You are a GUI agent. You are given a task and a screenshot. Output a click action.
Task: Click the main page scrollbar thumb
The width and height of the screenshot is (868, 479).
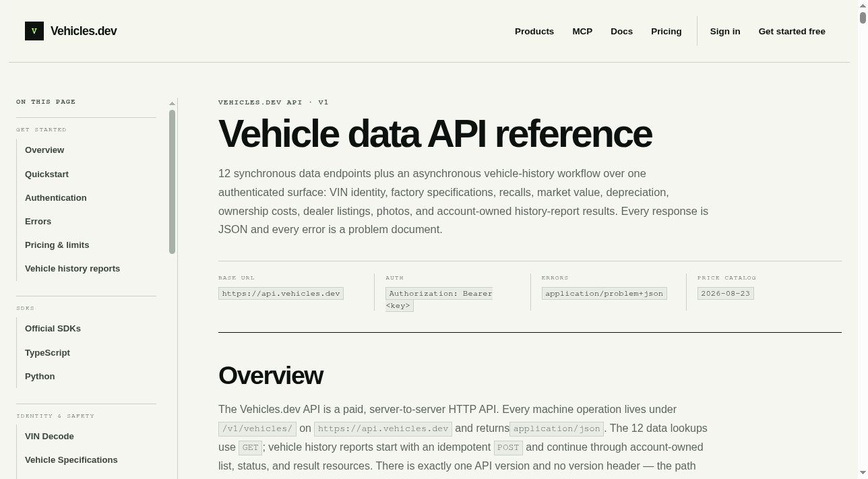click(x=863, y=18)
